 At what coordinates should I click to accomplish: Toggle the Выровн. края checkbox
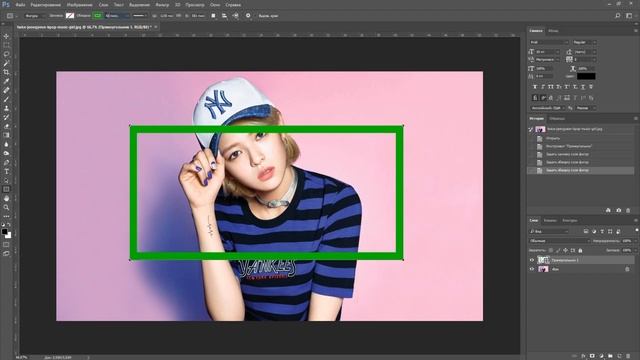click(268, 16)
